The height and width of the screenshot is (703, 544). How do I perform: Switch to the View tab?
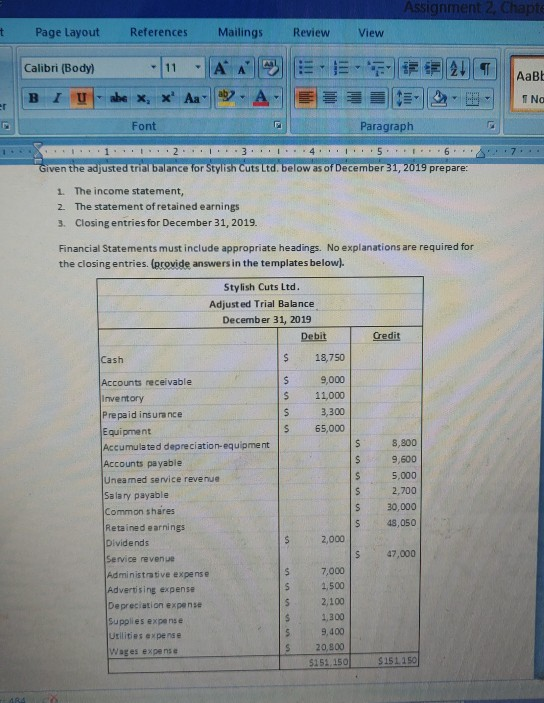[x=371, y=33]
